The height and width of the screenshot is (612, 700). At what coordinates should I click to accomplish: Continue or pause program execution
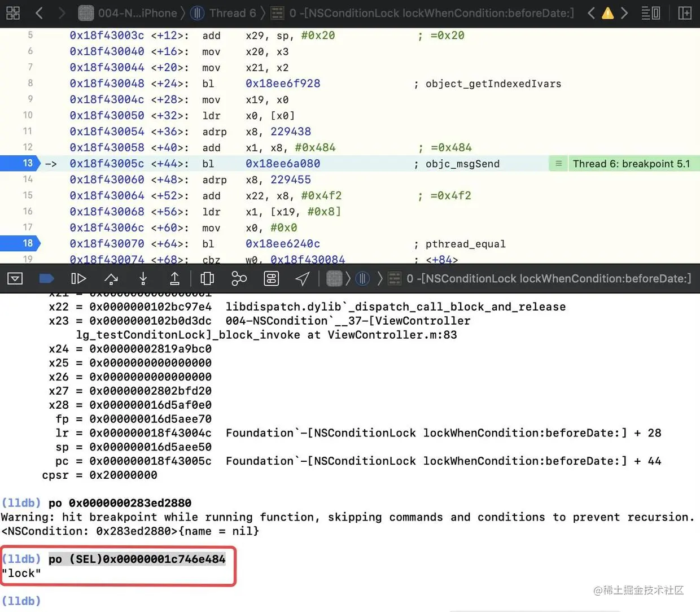(x=78, y=278)
